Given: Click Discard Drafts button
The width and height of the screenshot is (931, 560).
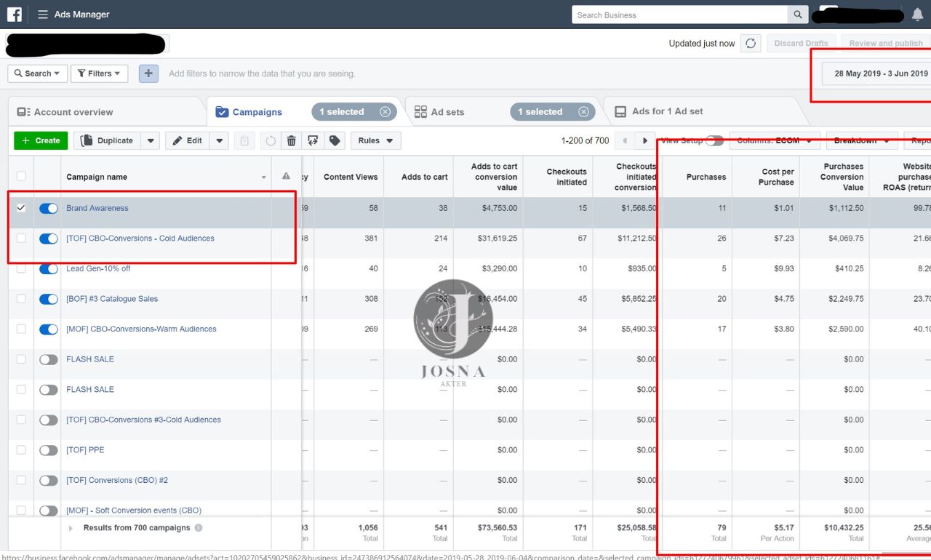Looking at the screenshot, I should coord(801,43).
